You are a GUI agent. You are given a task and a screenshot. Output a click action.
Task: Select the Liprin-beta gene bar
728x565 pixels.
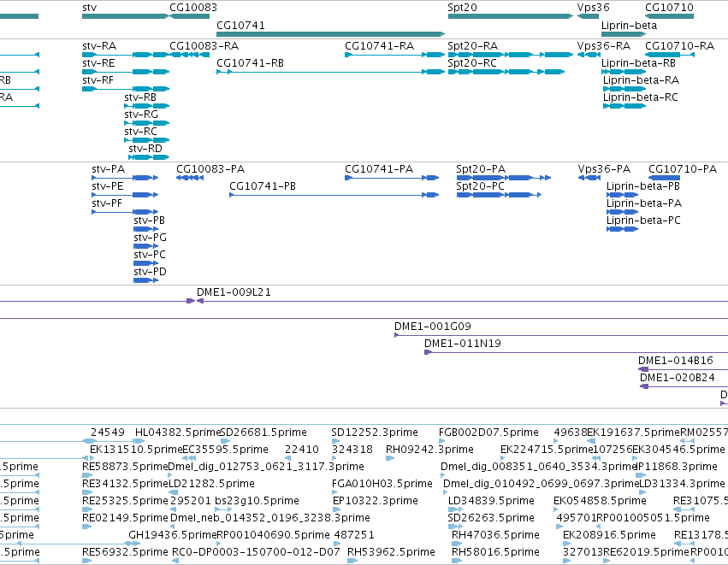pos(624,34)
